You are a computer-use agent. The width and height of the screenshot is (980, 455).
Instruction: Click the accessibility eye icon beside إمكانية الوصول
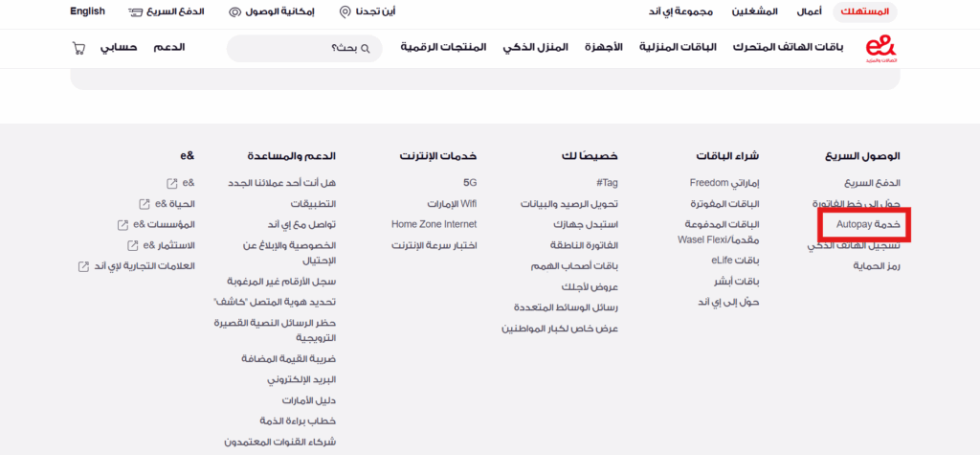click(234, 11)
